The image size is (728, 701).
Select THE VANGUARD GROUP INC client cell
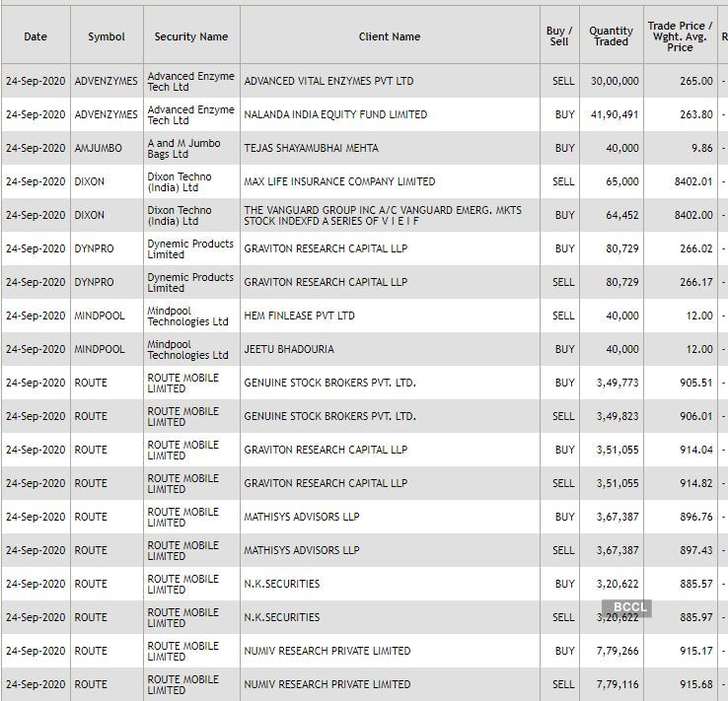tap(383, 215)
